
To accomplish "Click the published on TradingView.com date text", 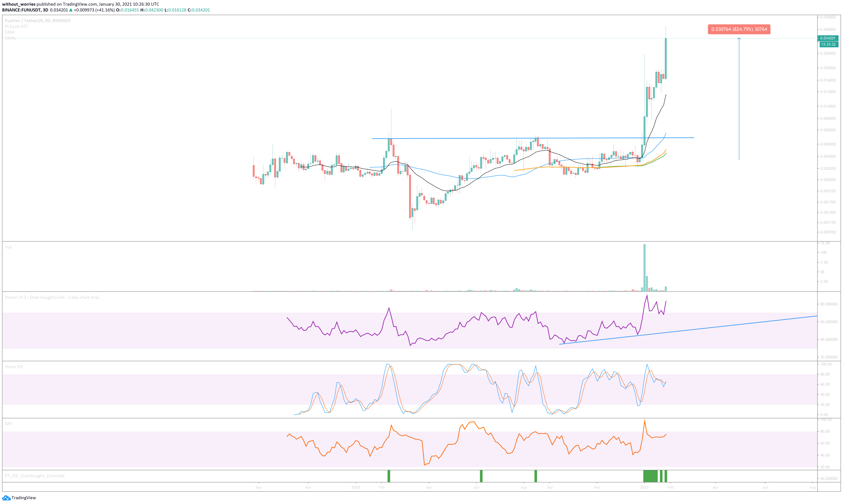I will (x=98, y=4).
